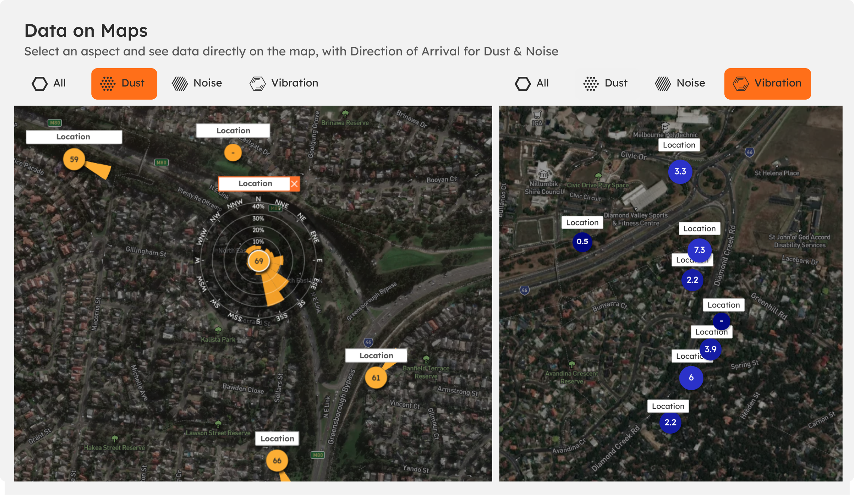The image size is (854, 504).
Task: Close the orange Location popup label
Action: (x=294, y=184)
